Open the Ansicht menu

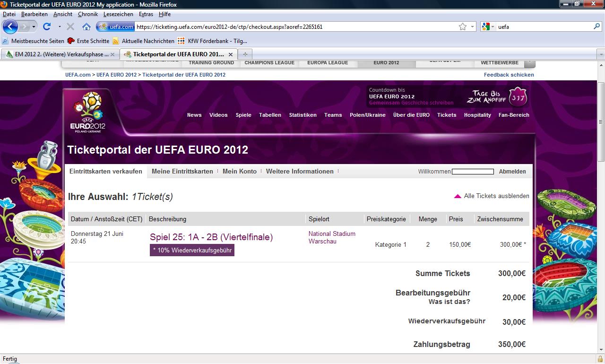coord(63,14)
